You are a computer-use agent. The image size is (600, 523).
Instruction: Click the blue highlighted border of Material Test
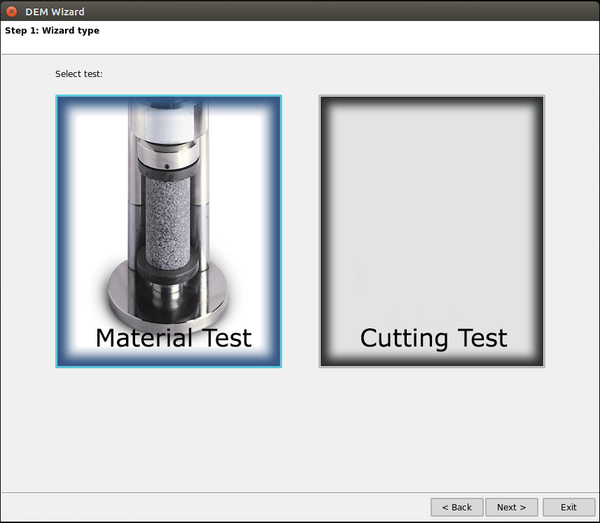click(59, 231)
